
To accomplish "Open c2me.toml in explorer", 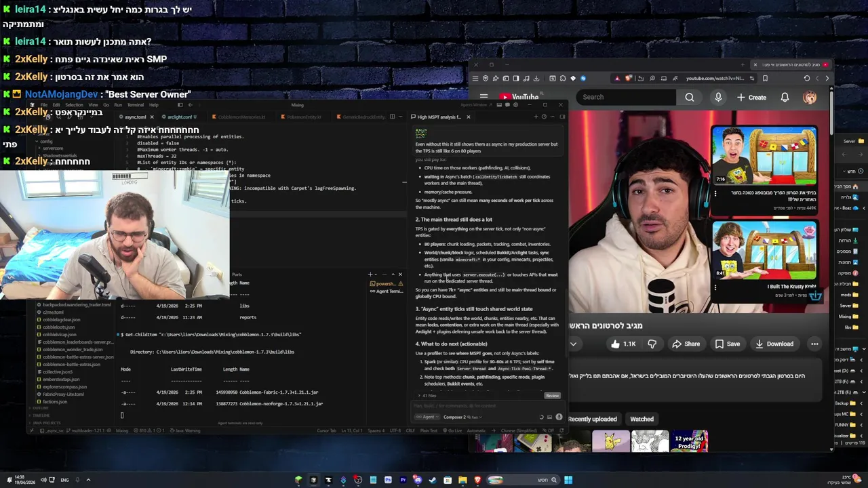I will pyautogui.click(x=53, y=312).
